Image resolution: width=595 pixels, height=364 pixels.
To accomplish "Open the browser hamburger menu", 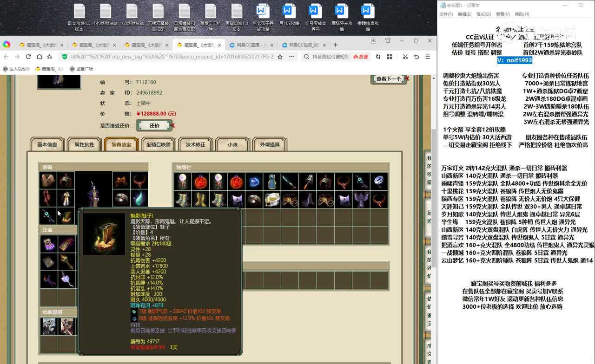I will pyautogui.click(x=428, y=57).
